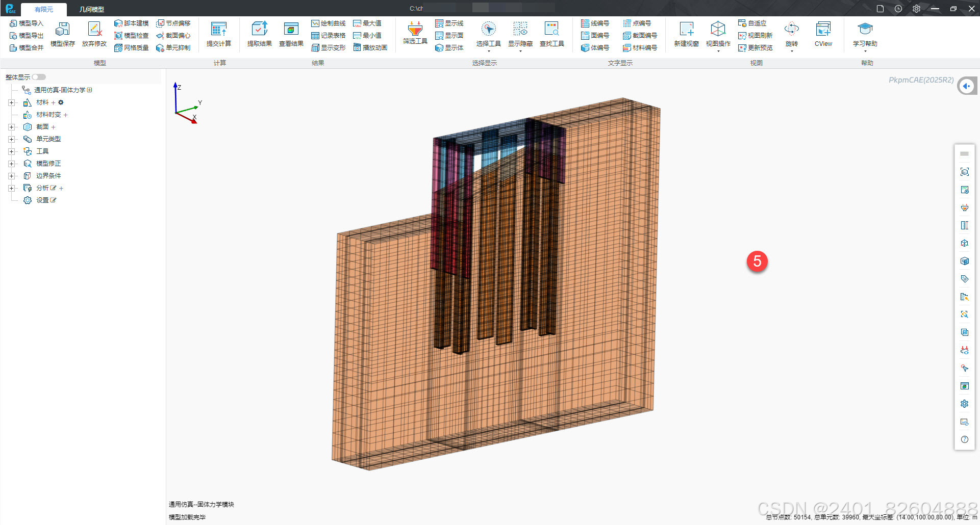This screenshot has height=525, width=980.
Task: Toggle the 整体显示 switch in left panel
Action: [38, 76]
